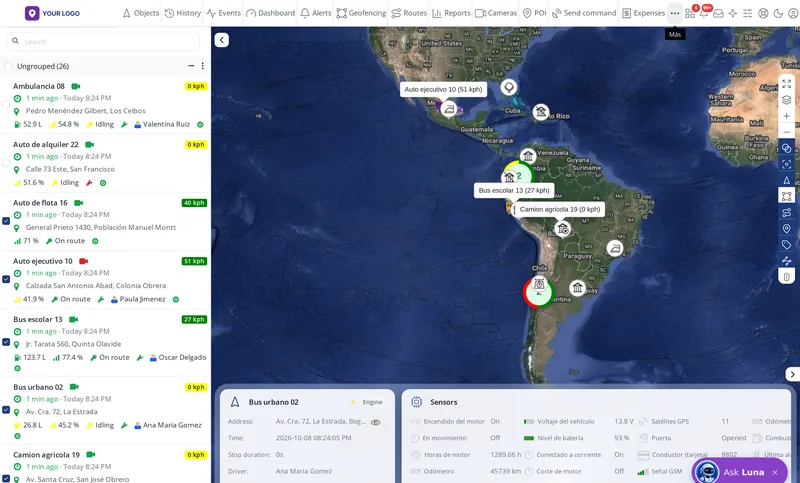Zoom in with the map plus icon
The height and width of the screenshot is (483, 800).
tap(786, 116)
